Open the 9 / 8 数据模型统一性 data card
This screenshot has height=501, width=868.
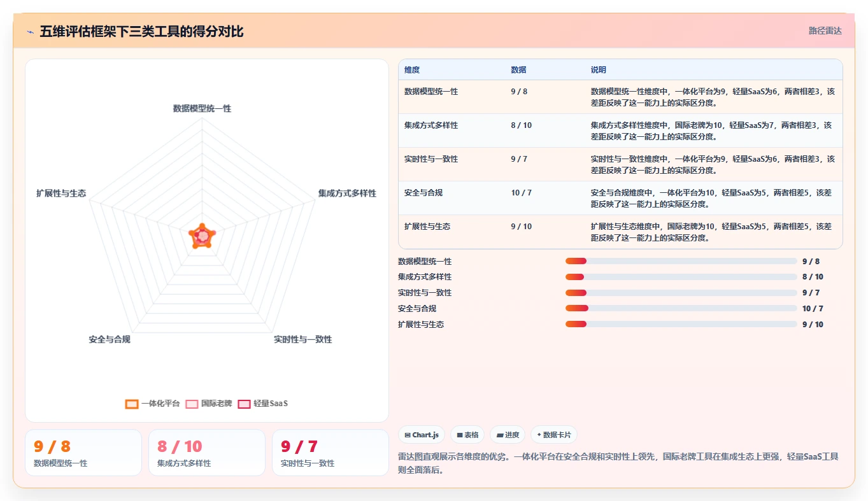pyautogui.click(x=83, y=453)
